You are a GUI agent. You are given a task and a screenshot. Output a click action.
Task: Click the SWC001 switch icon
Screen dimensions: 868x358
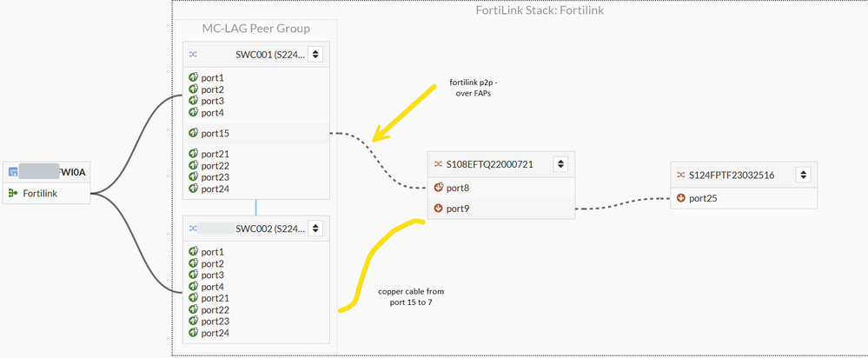click(x=193, y=55)
